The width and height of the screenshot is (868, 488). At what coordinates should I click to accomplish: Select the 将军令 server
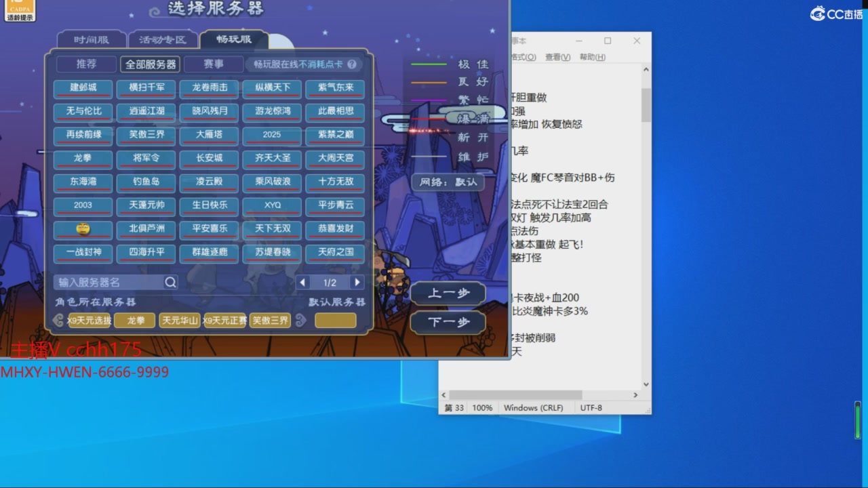[x=146, y=159]
